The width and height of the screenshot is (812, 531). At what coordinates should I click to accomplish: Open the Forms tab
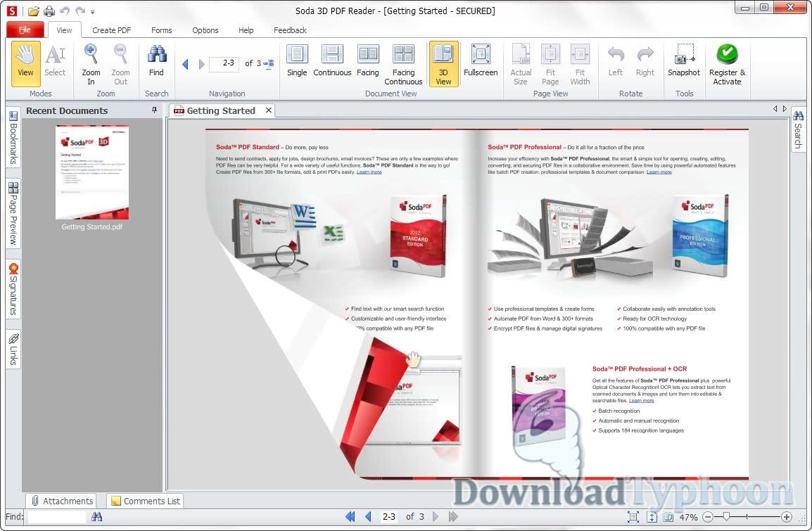point(162,30)
